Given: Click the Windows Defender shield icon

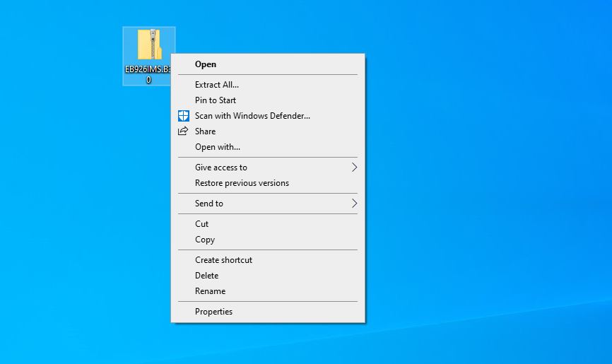Looking at the screenshot, I should [x=184, y=116].
